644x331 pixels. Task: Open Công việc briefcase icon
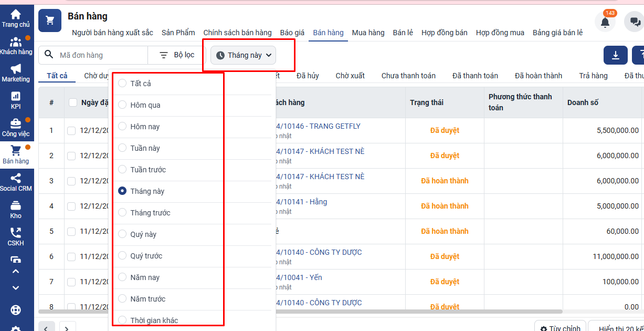point(16,124)
